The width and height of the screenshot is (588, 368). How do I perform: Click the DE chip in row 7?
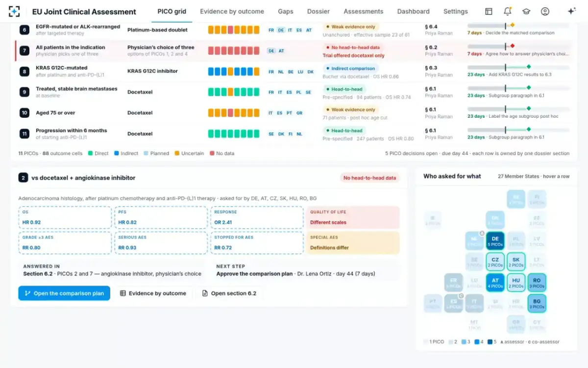[x=271, y=51]
